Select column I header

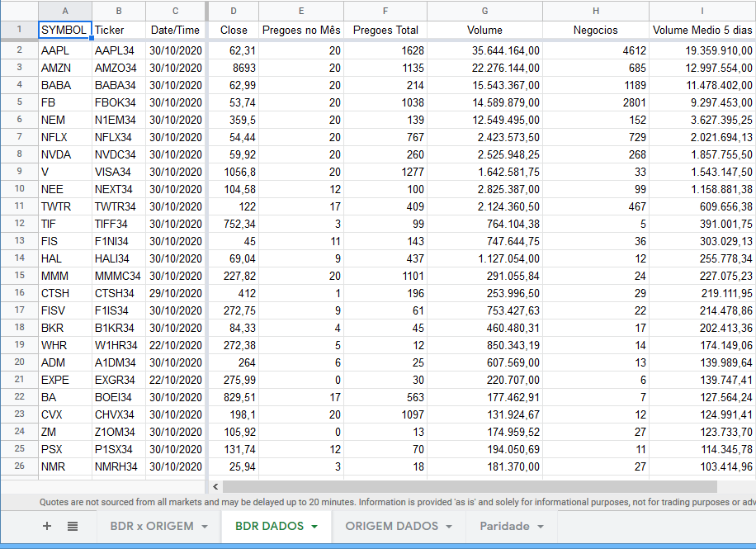pyautogui.click(x=702, y=11)
